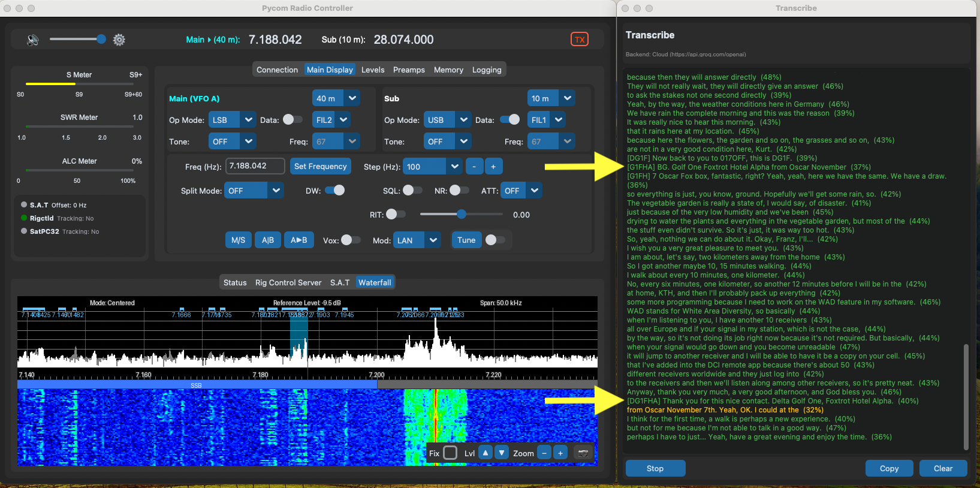Click the A|B VFO swap button
Viewport: 980px width, 488px height.
pyautogui.click(x=267, y=240)
